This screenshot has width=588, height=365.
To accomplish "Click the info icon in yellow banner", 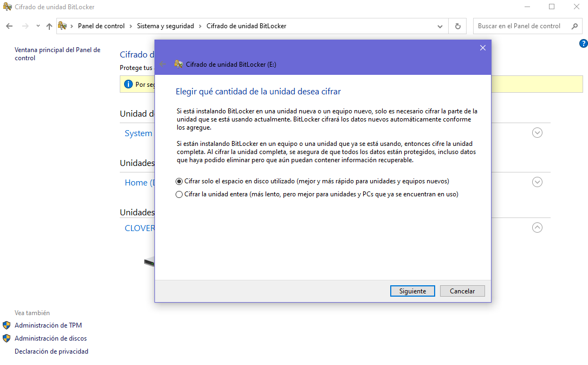I will pyautogui.click(x=128, y=84).
